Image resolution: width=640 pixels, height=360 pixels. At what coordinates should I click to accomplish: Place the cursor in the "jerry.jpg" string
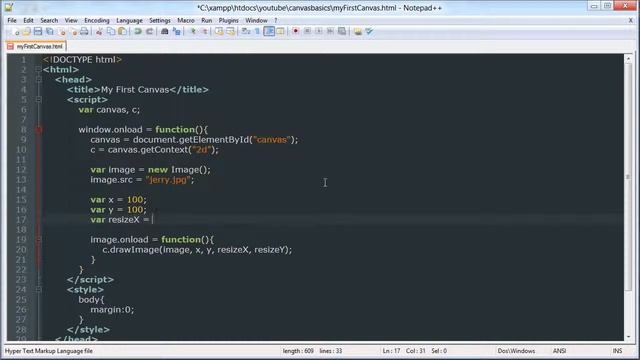pos(168,180)
